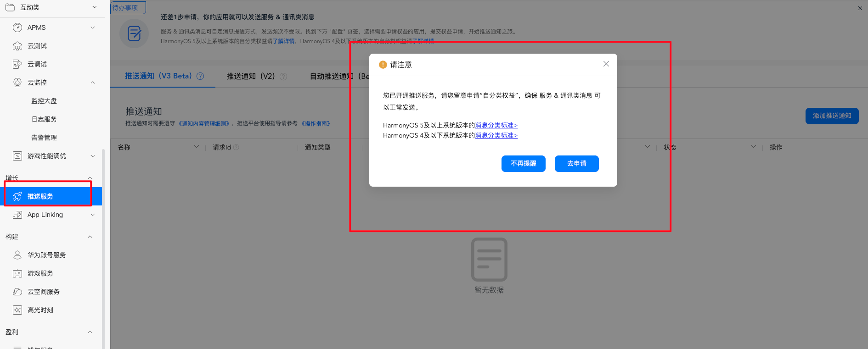
Task: Open 监控大盘 in the sidebar
Action: (44, 101)
